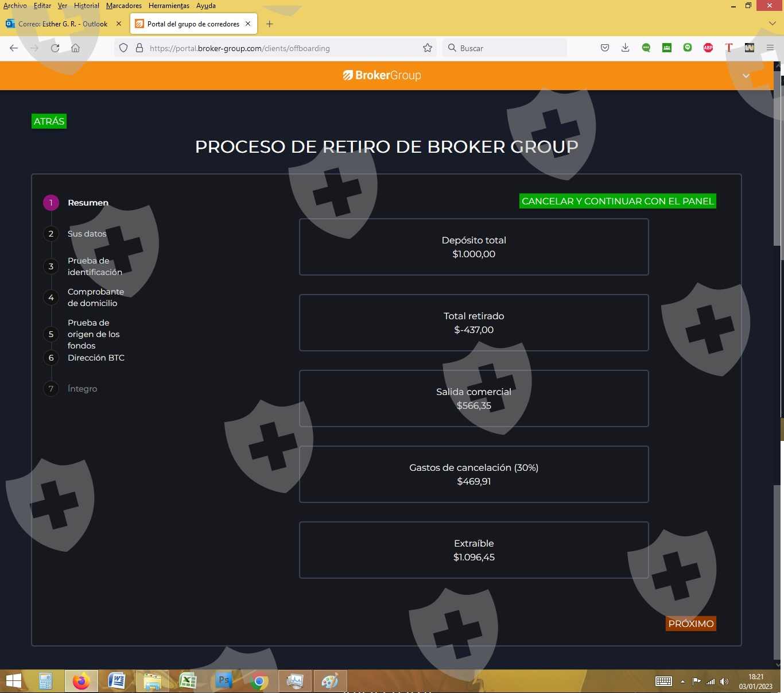Click the Extraíble $1.096,45 card
This screenshot has height=693, width=784.
[474, 550]
